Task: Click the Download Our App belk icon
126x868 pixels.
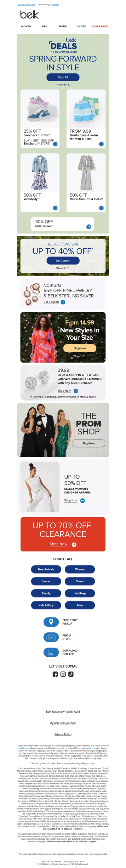Action: (x=51, y=652)
